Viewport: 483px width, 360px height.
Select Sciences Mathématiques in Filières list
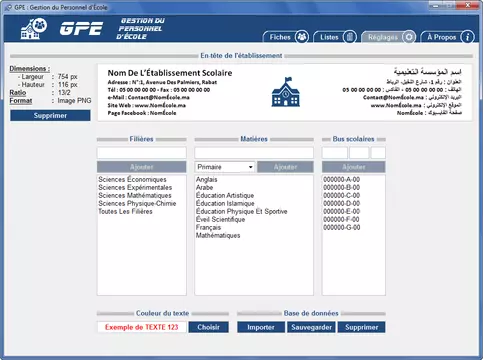pos(135,195)
